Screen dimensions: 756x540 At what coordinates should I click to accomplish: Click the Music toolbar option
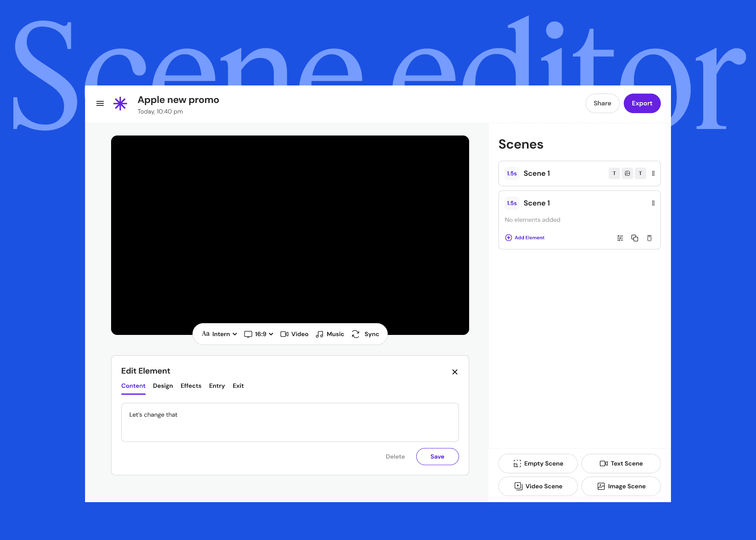[330, 334]
